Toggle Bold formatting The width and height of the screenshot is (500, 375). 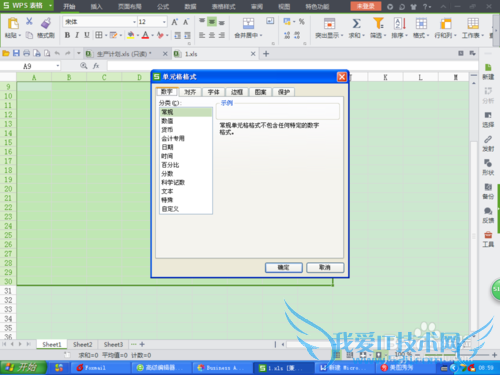pyautogui.click(x=67, y=35)
